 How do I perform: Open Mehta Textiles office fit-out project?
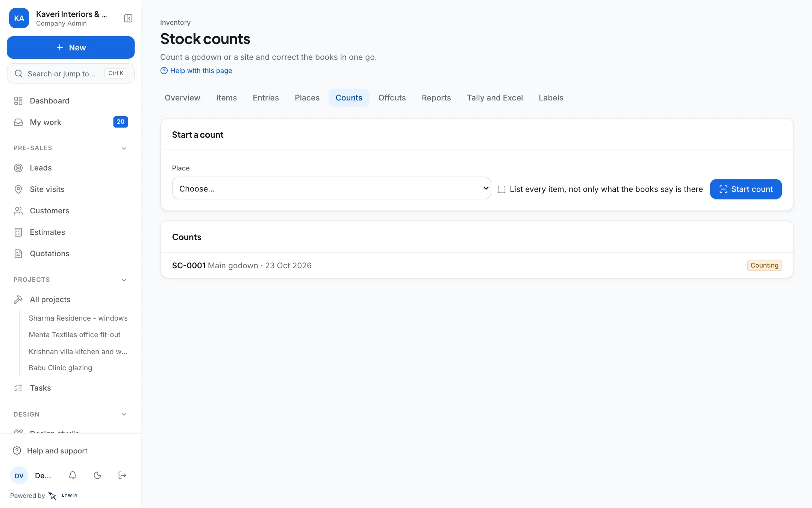tap(74, 335)
